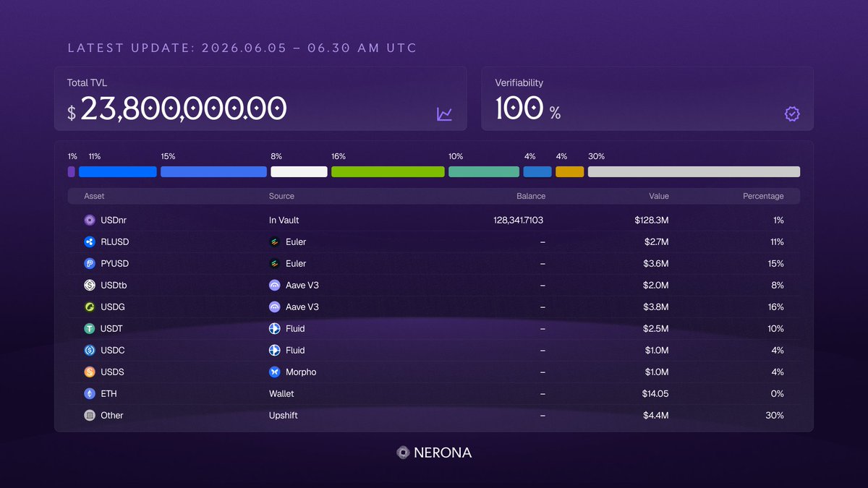Click the 0% percentage in ETH row
Image resolution: width=868 pixels, height=488 pixels.
tap(778, 393)
